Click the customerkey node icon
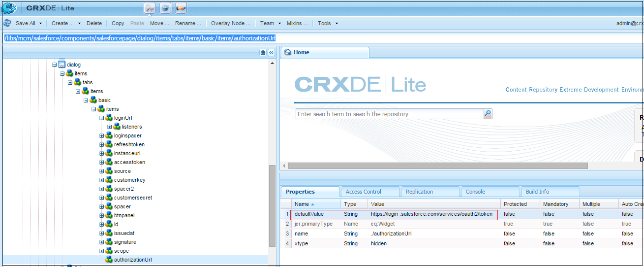 point(109,180)
